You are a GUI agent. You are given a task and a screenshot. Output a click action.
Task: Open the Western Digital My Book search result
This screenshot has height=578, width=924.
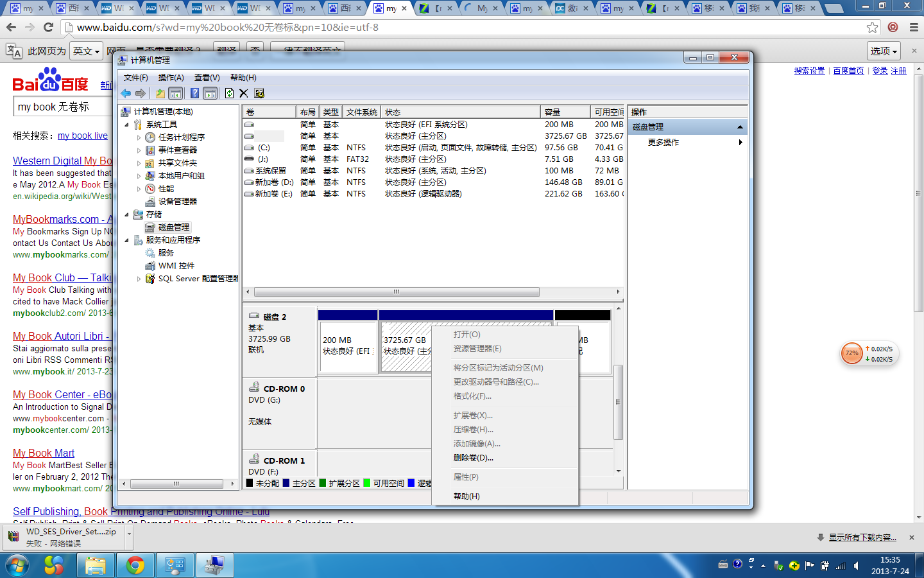coord(62,161)
